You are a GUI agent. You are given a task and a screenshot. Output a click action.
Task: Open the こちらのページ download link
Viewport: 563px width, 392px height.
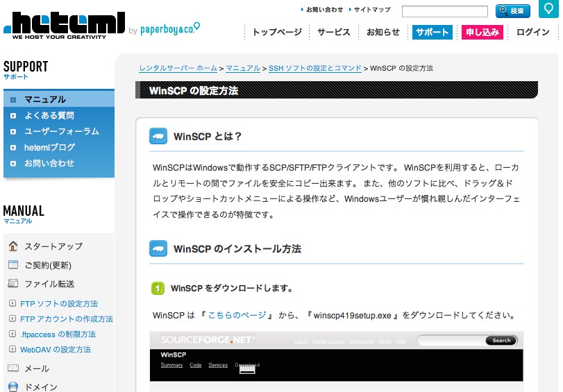pos(237,315)
